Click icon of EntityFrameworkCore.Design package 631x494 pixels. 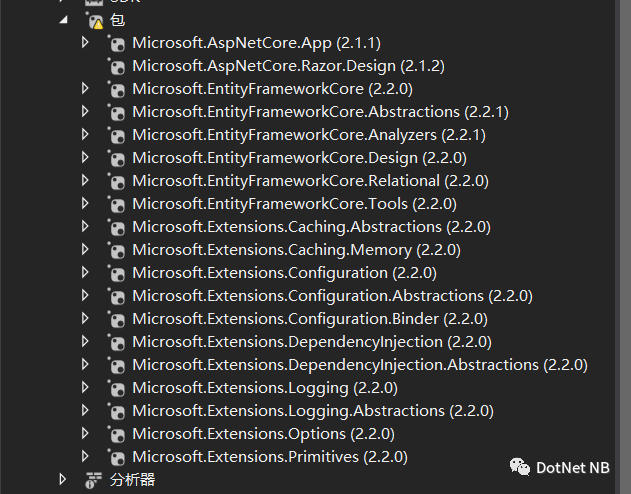(x=117, y=158)
